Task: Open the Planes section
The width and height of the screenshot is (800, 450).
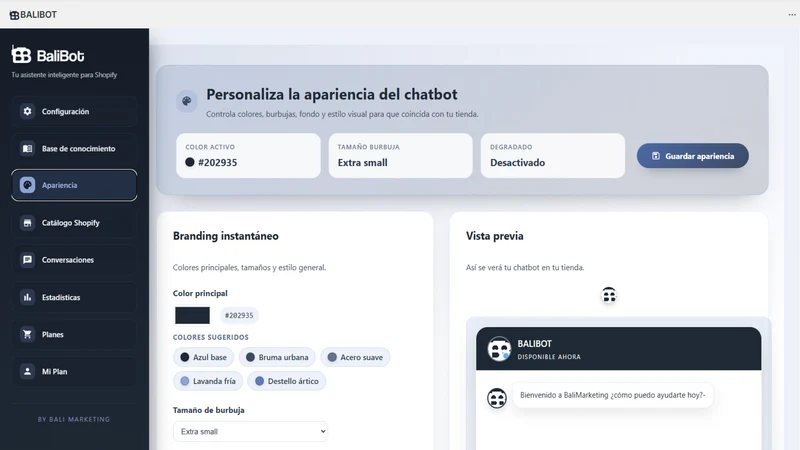Action: pos(74,334)
